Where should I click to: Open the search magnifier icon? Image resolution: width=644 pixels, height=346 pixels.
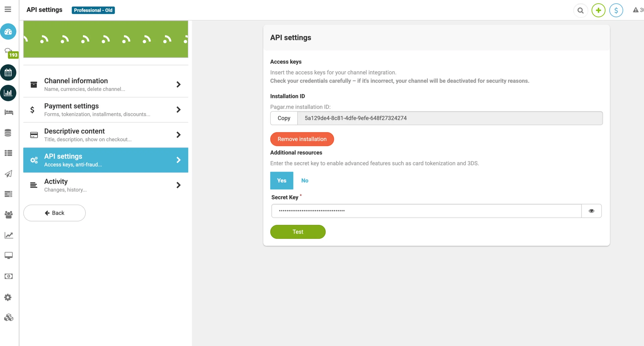pos(581,10)
